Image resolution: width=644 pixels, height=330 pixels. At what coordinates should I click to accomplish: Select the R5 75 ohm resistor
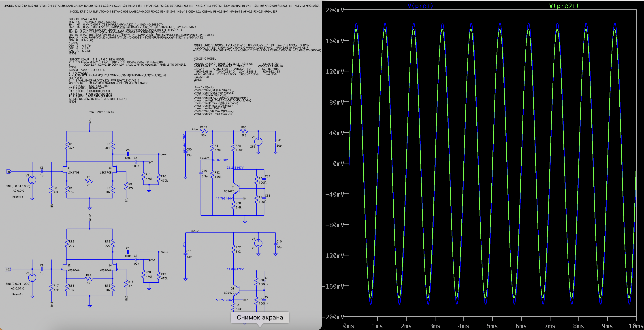coord(89,181)
